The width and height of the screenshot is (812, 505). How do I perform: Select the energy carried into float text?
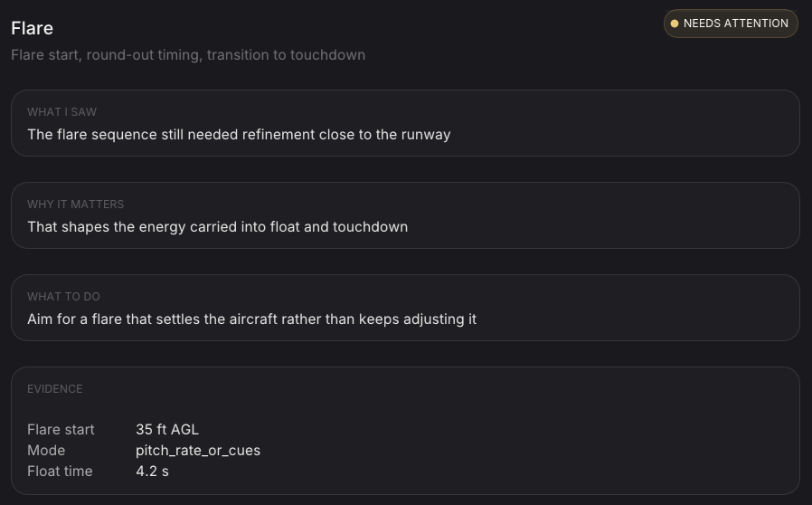[218, 226]
